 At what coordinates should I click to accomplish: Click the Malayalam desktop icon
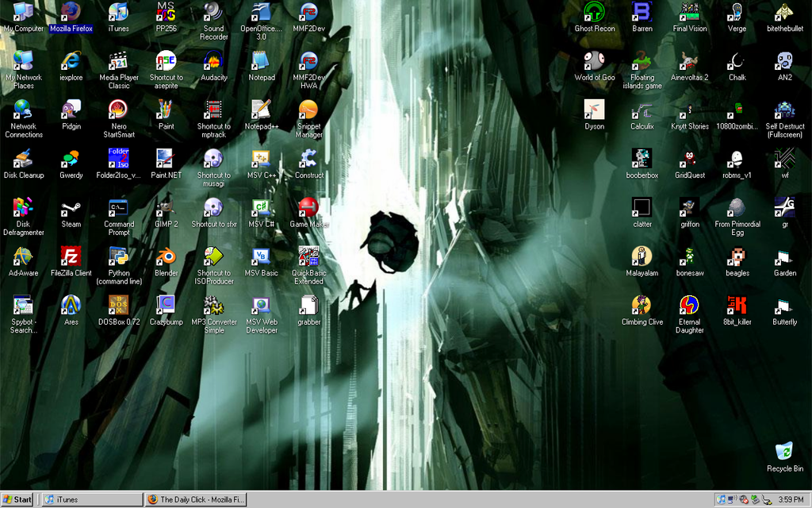pyautogui.click(x=642, y=256)
